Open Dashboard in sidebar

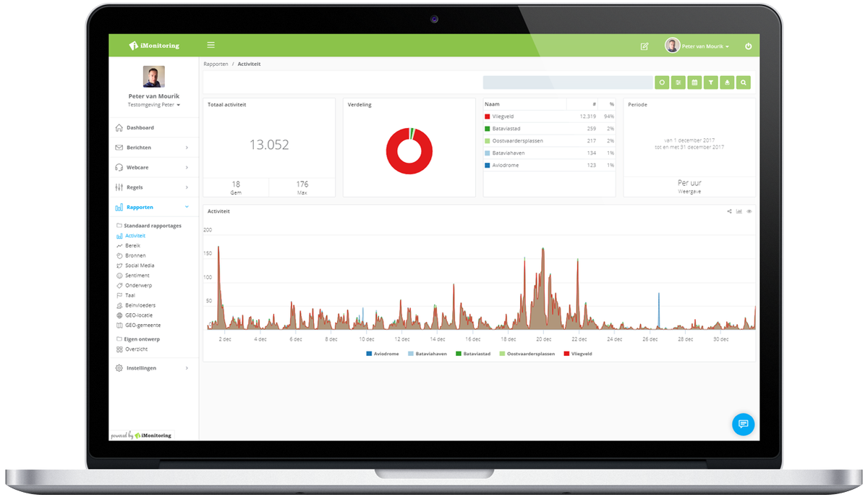(x=153, y=128)
